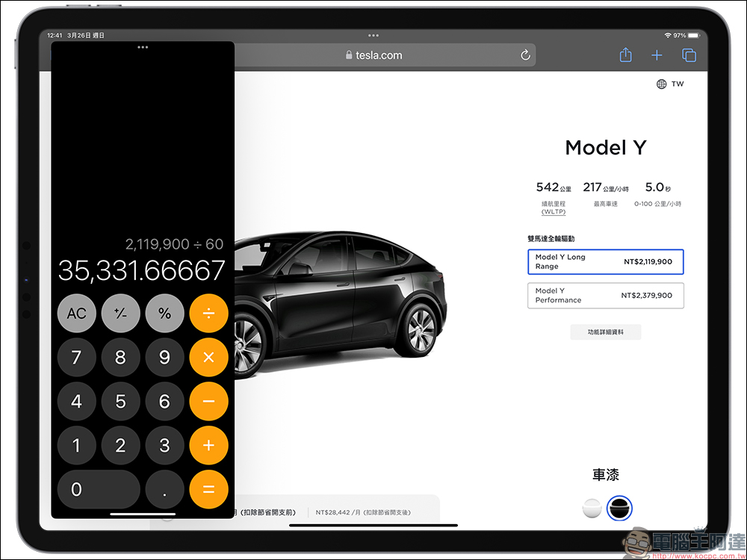Clear the calculator with AC
Viewport: 747px width, 560px height.
click(x=77, y=314)
